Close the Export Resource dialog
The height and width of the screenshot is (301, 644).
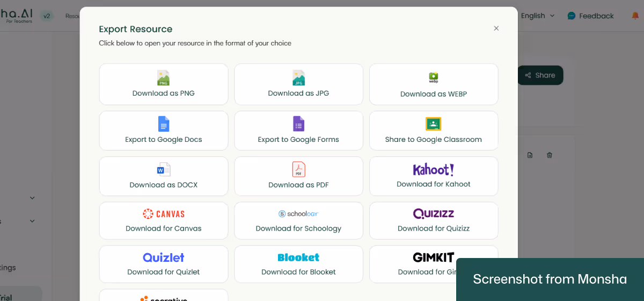click(x=496, y=28)
